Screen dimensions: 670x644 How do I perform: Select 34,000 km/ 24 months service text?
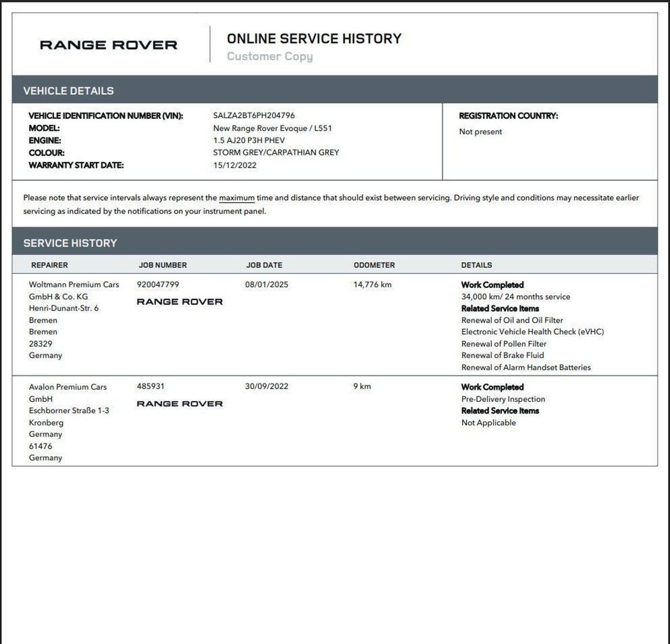pyautogui.click(x=515, y=296)
